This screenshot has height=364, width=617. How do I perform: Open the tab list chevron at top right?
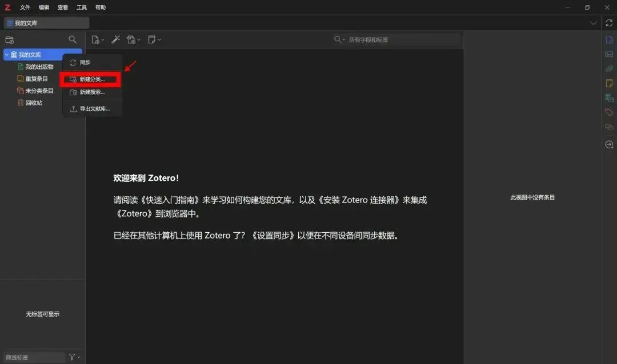(593, 23)
